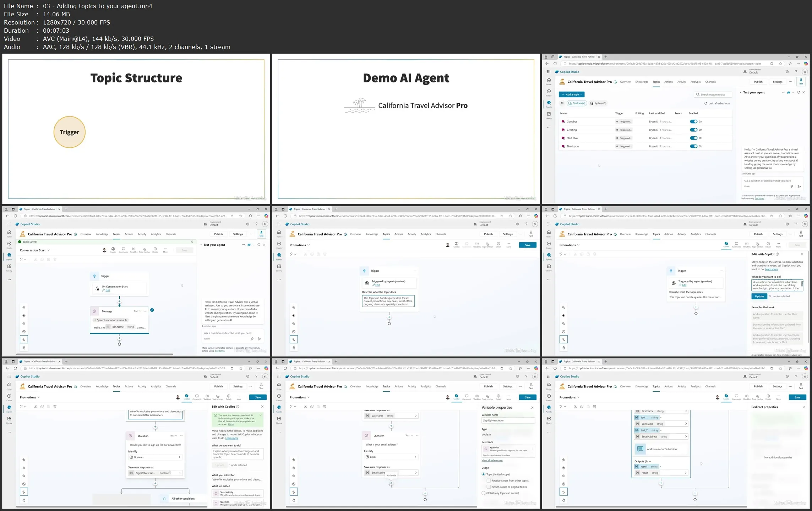The image size is (812, 511).
Task: Select pan hand tool in Conversation Start canvas
Action: 24,348
